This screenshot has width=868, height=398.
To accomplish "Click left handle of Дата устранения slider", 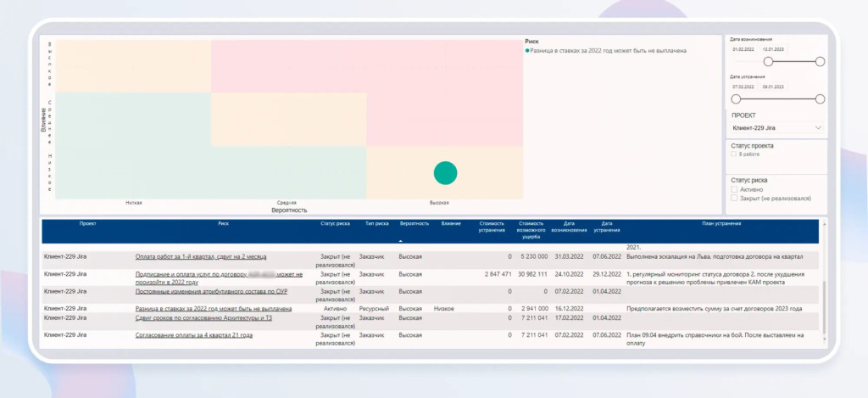I will 736,99.
